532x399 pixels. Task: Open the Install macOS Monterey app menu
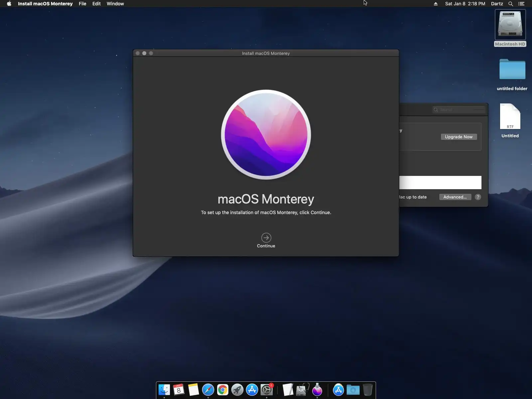tap(45, 4)
